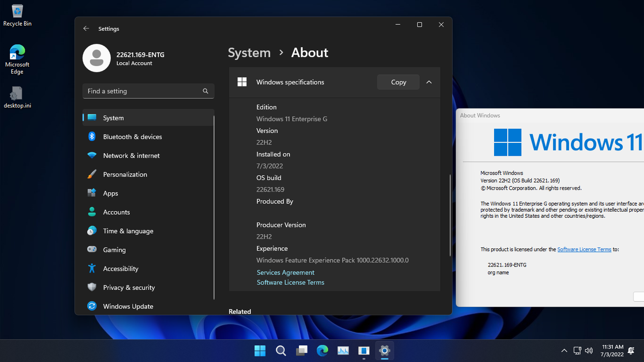Open the Accounts settings
Viewport: 644px width, 362px height.
pos(116,212)
